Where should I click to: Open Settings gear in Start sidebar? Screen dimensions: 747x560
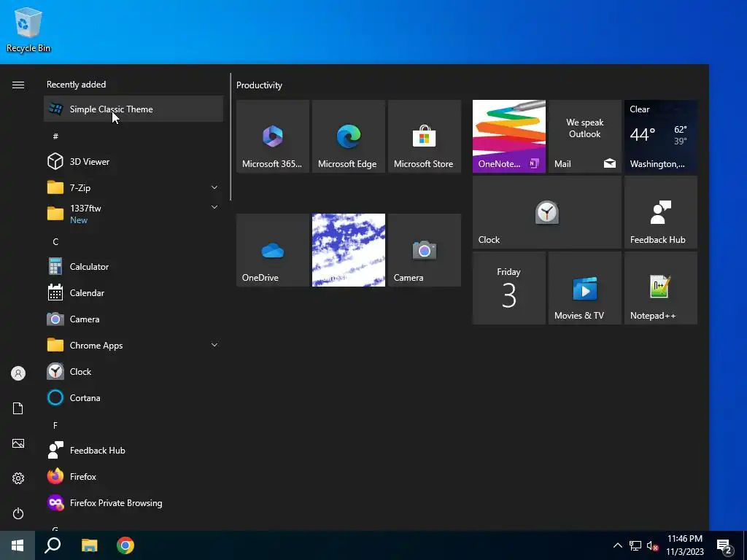click(x=18, y=478)
